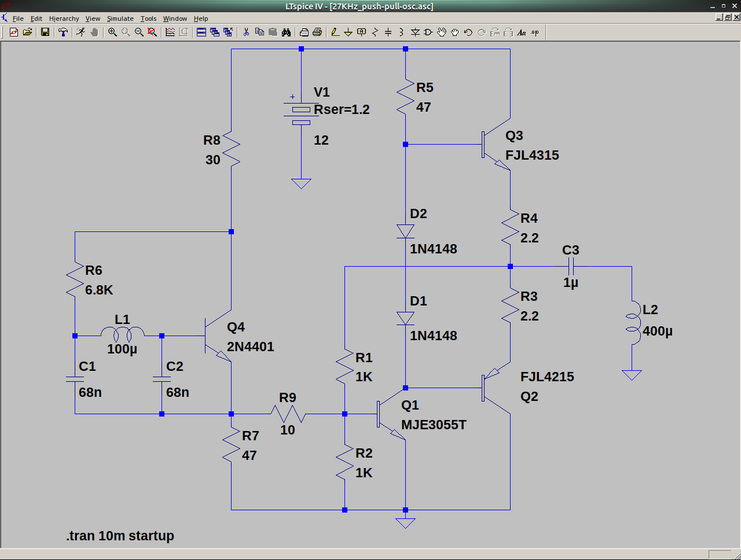The width and height of the screenshot is (741, 560).
Task: Select the Draw Wire pencil tool
Action: [x=335, y=32]
